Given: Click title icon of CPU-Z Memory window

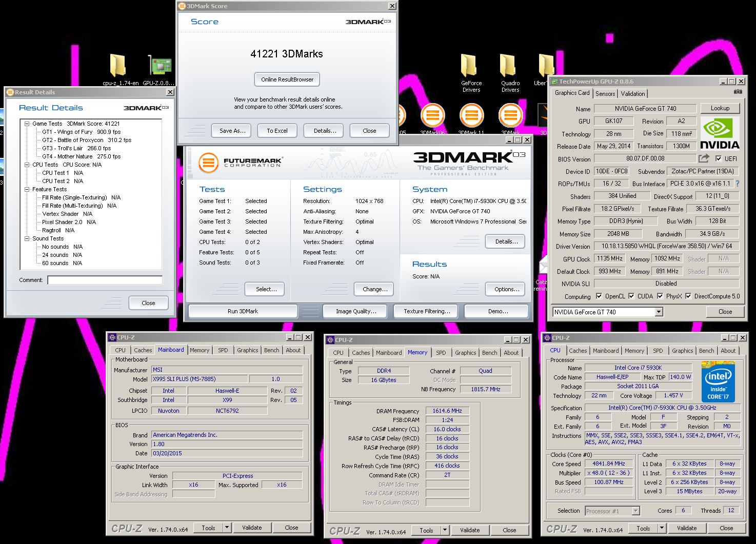Looking at the screenshot, I should 330,340.
